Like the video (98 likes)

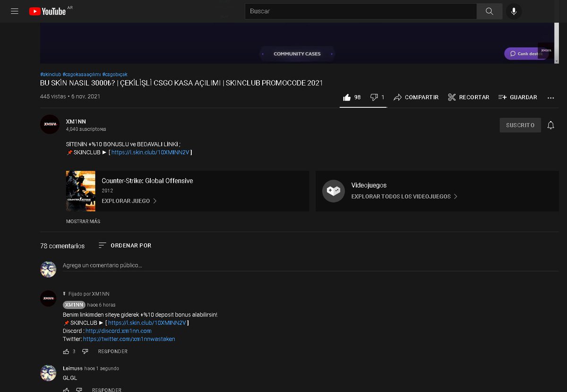pyautogui.click(x=352, y=97)
